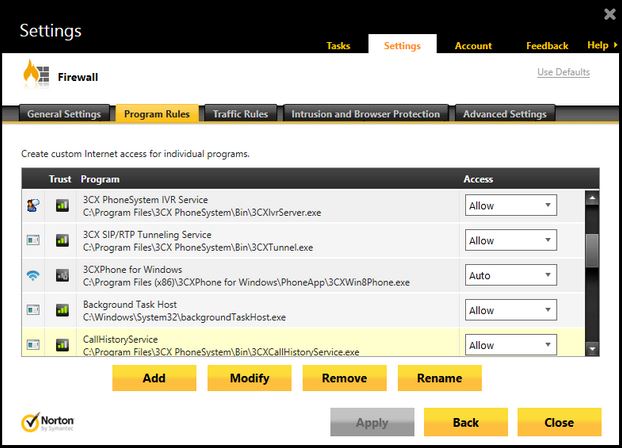The height and width of the screenshot is (448, 622).
Task: Click the Access column header
Action: click(478, 179)
